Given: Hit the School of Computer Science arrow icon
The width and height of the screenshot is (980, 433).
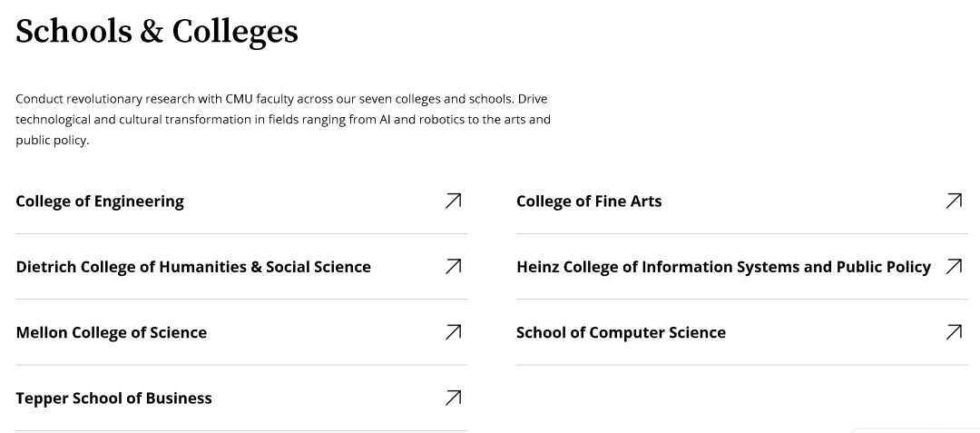Looking at the screenshot, I should point(954,332).
